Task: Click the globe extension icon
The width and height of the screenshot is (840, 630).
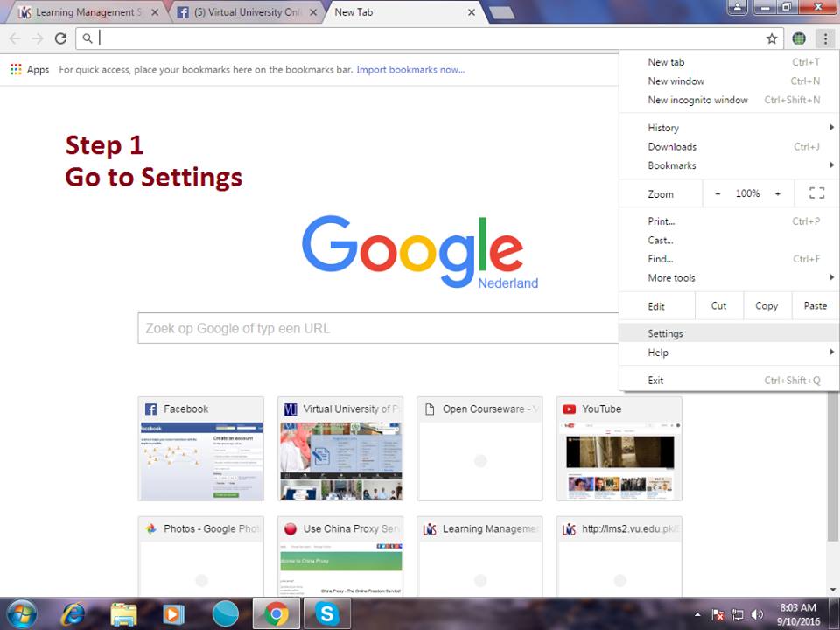Action: [799, 38]
